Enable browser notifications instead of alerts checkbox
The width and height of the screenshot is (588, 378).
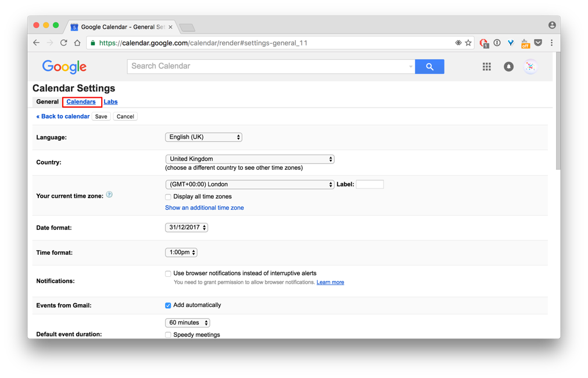(168, 274)
